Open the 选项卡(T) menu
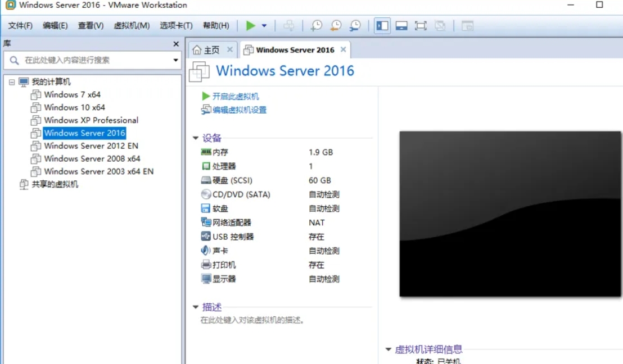Viewport: 623px width, 364px height. (176, 26)
